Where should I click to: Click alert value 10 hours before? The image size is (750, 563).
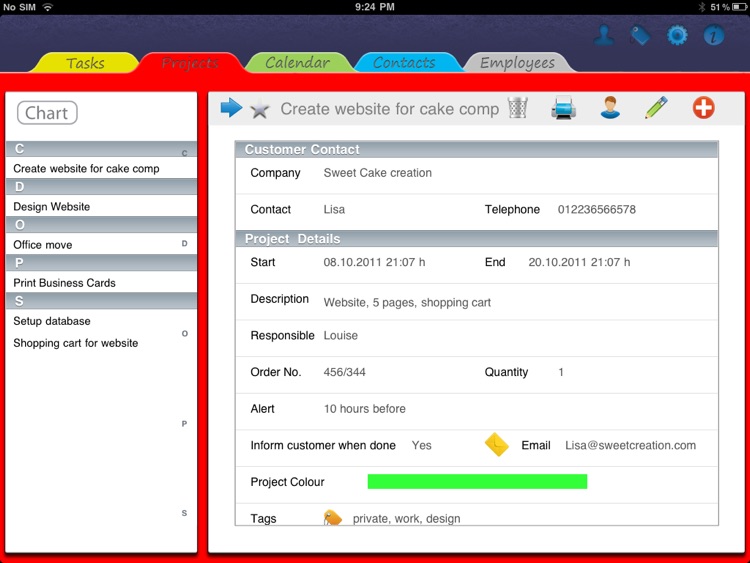[364, 408]
